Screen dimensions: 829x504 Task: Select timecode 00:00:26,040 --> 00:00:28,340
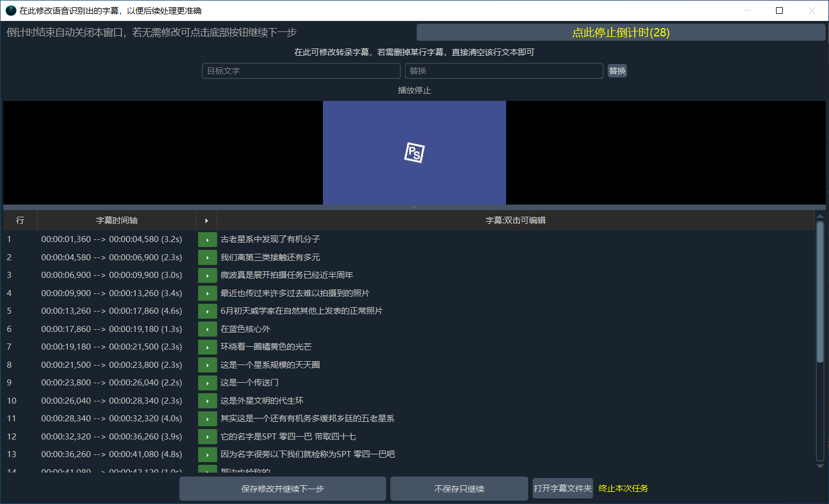pos(111,401)
